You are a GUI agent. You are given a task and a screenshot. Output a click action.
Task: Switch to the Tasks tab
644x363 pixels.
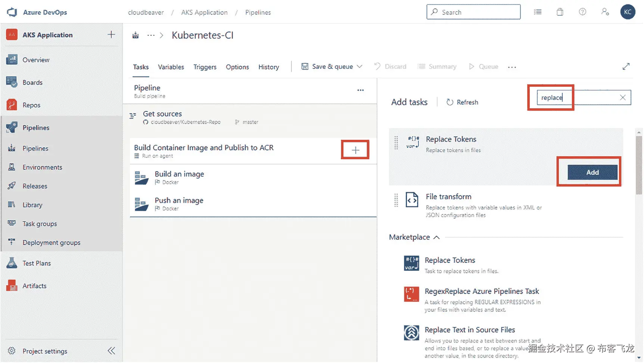(x=141, y=67)
